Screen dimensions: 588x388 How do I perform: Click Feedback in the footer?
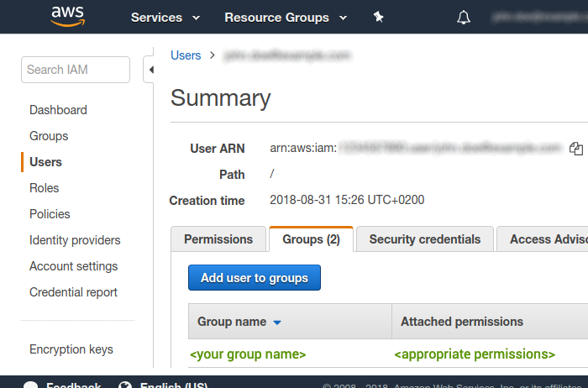(x=74, y=385)
